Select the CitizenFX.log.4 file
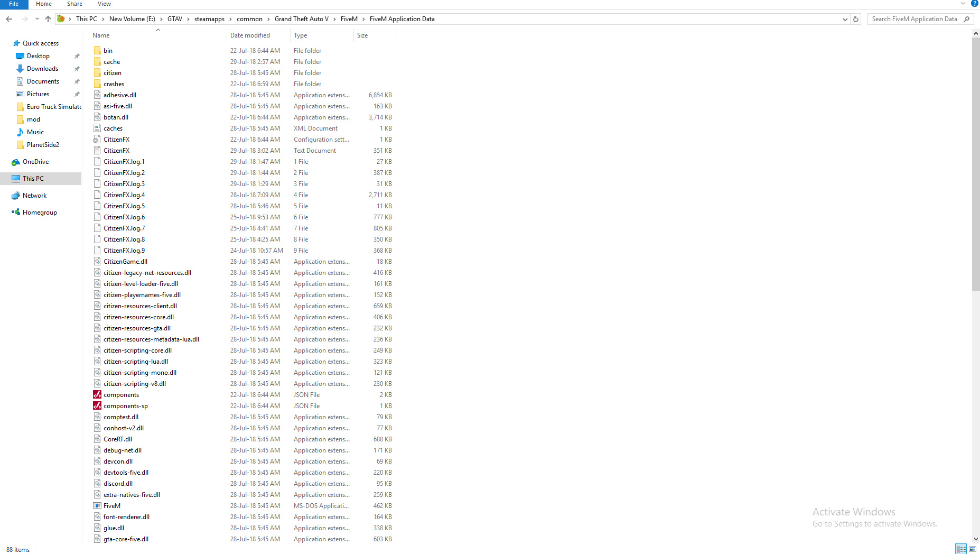 coord(124,195)
